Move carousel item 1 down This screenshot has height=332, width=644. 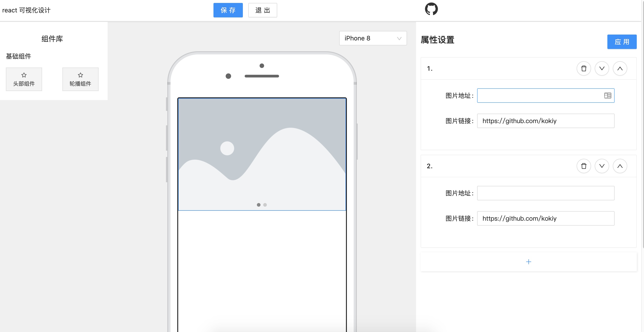601,68
